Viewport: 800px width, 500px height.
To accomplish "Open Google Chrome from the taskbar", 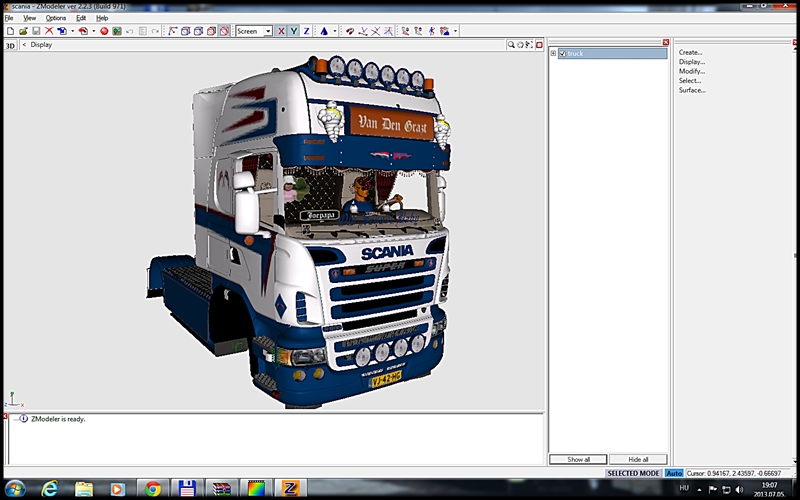I will click(152, 489).
